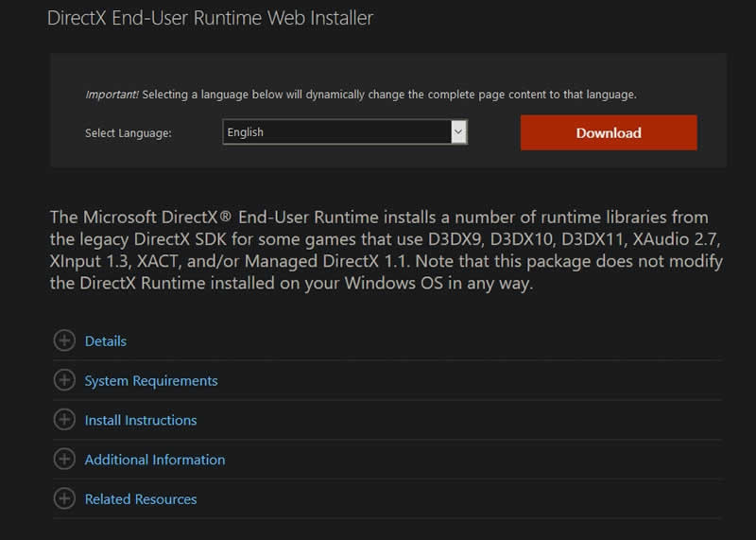Show the Install Instructions link content
756x540 pixels.
pyautogui.click(x=140, y=420)
